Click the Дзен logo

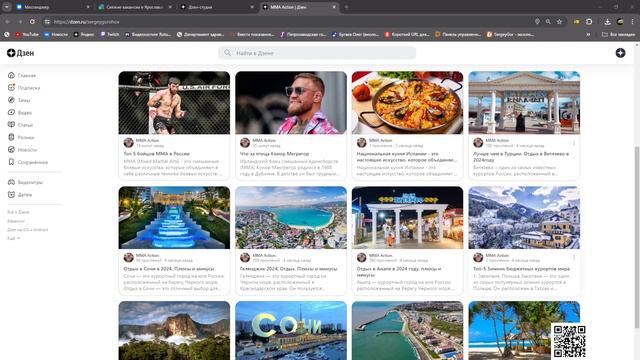pos(20,53)
